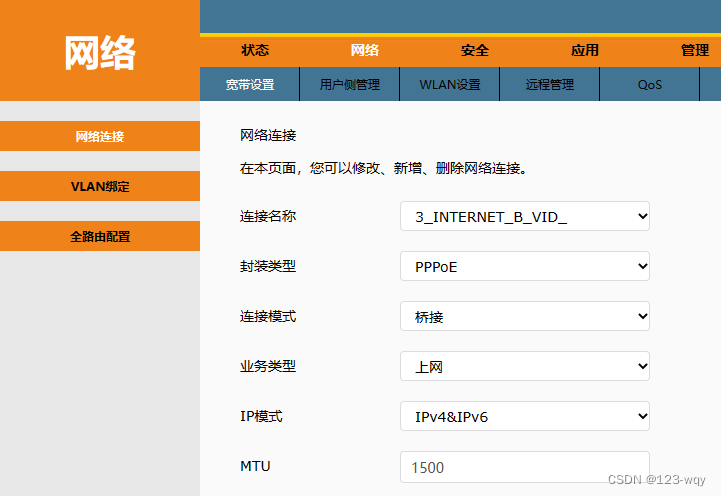Open the 状态 top menu
The height and width of the screenshot is (496, 721).
tap(255, 50)
